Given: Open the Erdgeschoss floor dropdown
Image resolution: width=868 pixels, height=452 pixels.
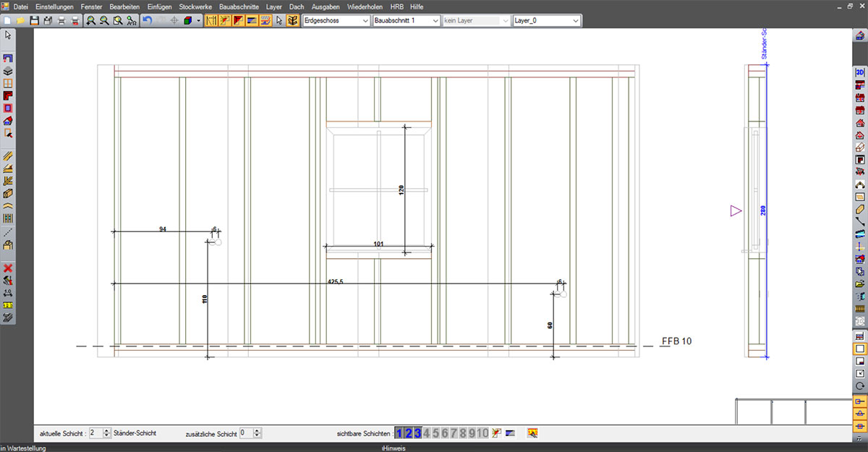Looking at the screenshot, I should click(x=336, y=21).
